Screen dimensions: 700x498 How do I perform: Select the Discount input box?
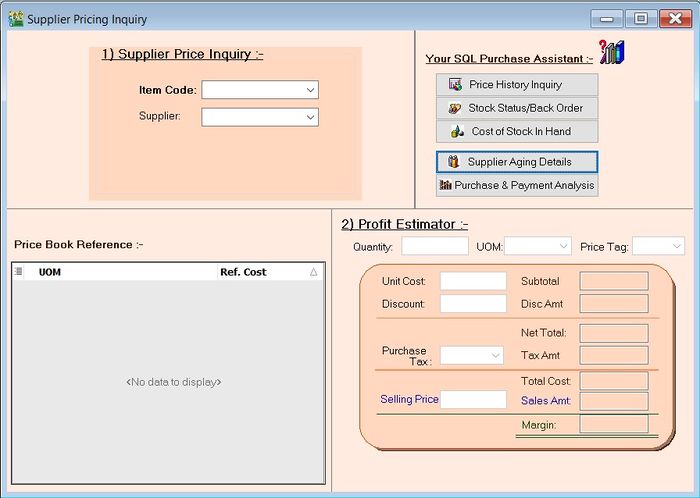point(473,304)
